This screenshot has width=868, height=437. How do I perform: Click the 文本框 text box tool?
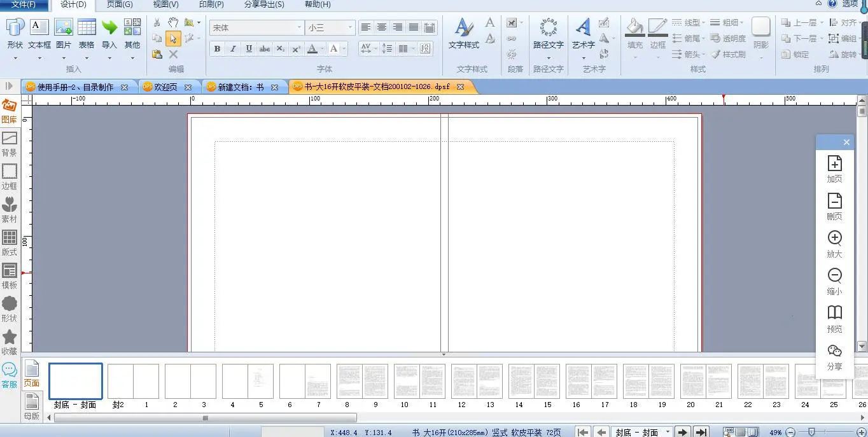click(39, 34)
